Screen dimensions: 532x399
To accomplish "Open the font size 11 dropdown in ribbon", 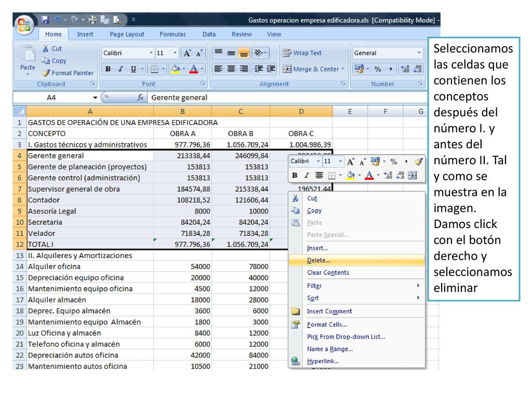I will [x=175, y=53].
